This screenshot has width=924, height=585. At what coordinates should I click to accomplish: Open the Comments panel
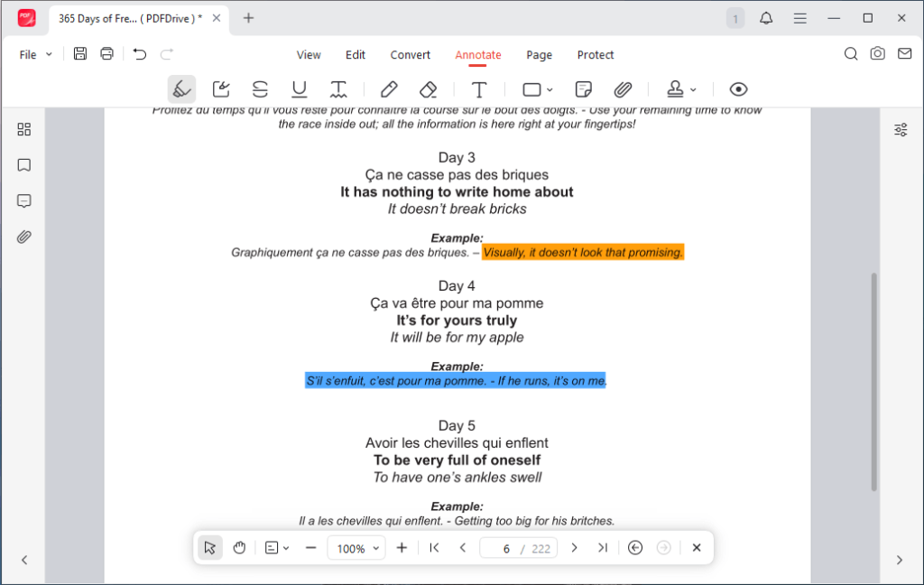point(24,201)
